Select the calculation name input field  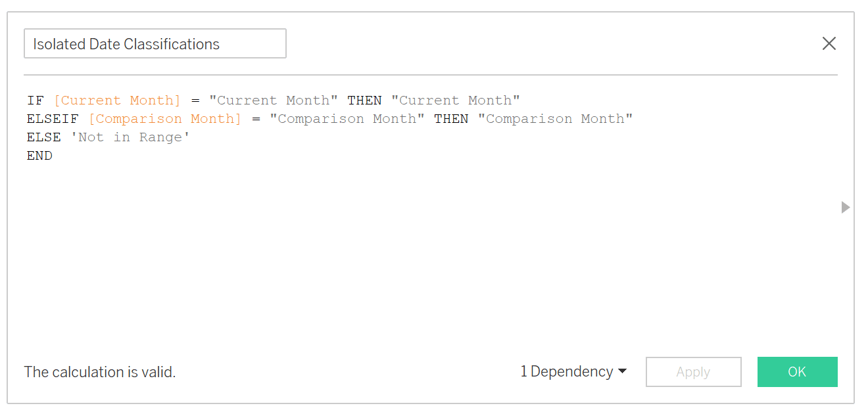pos(155,43)
